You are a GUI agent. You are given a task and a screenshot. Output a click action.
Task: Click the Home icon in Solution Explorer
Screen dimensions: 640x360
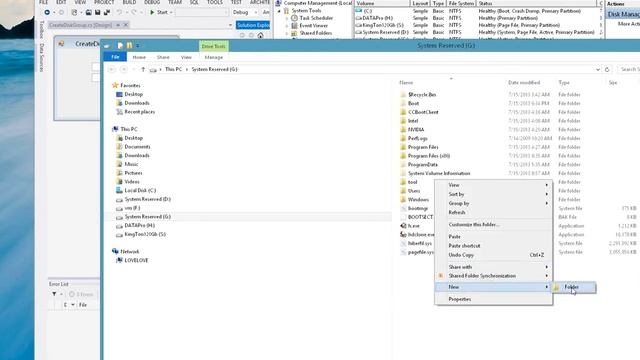click(260, 36)
